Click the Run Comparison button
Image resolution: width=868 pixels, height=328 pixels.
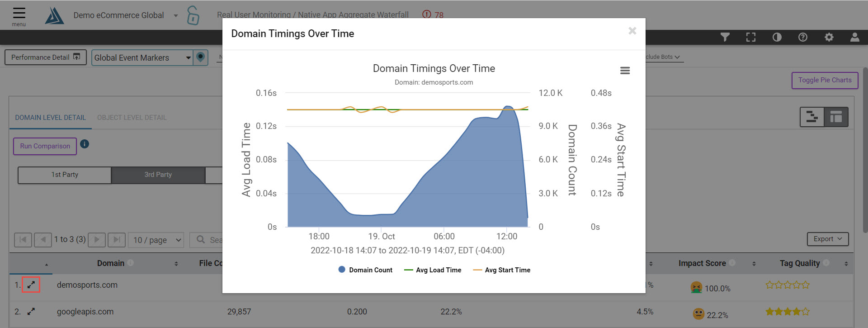click(x=45, y=146)
